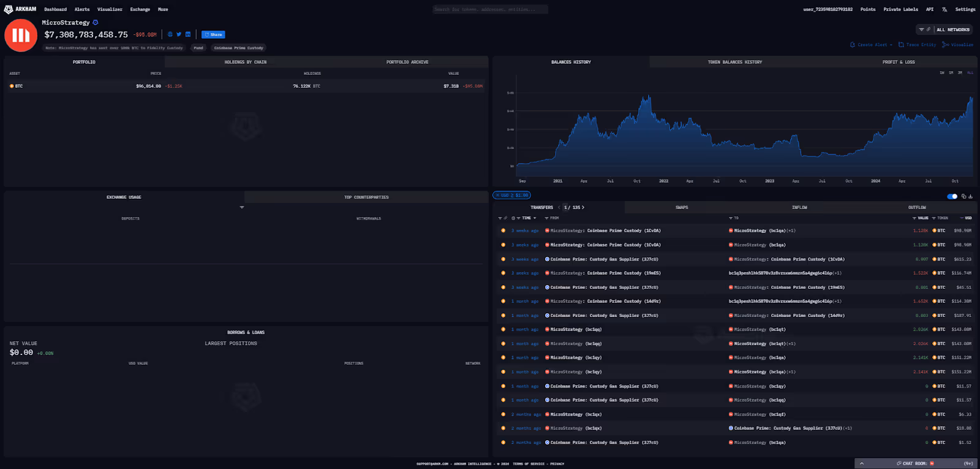
Task: Open the Visualizer menu item
Action: click(110, 9)
